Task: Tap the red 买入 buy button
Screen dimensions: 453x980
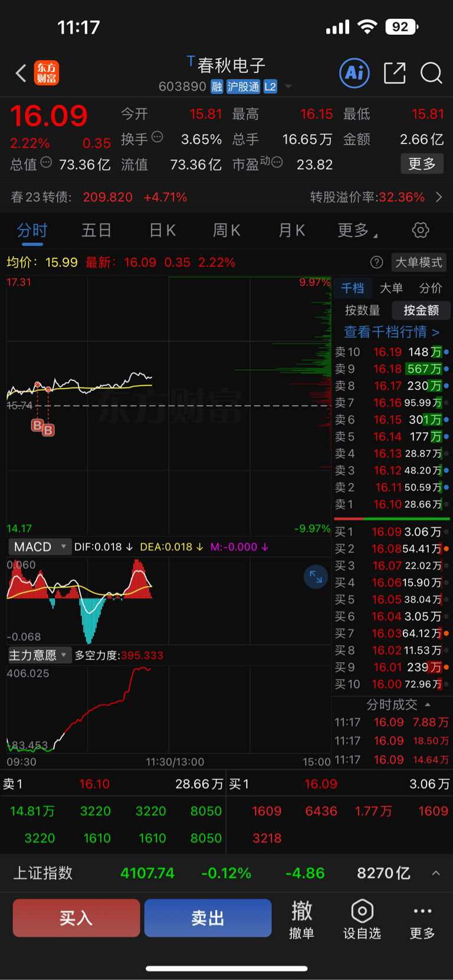Action: click(x=76, y=918)
